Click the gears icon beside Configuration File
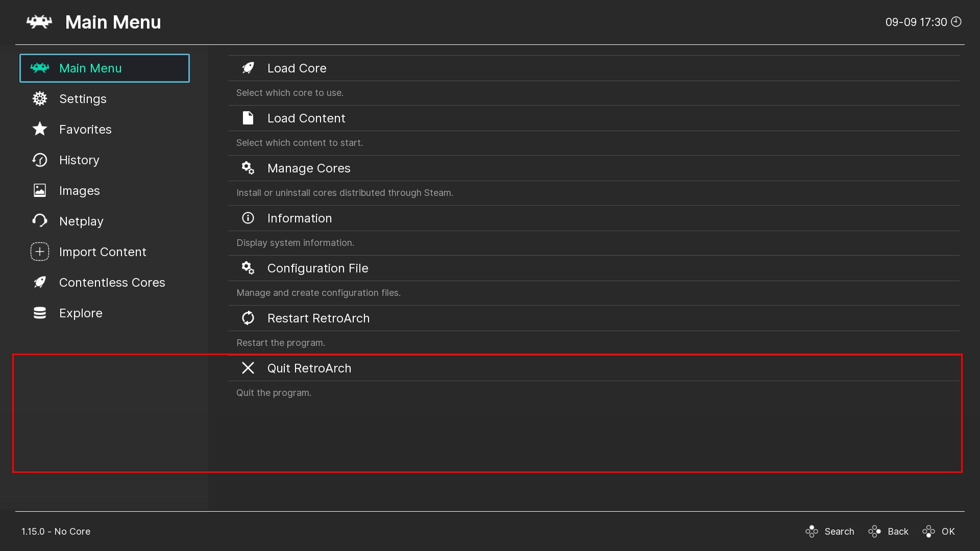Viewport: 980px width, 551px height. 248,268
